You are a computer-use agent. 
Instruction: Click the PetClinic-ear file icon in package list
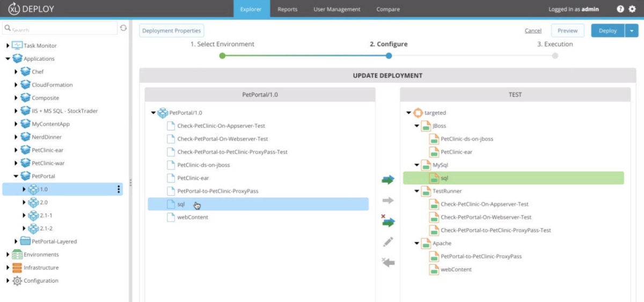click(171, 178)
